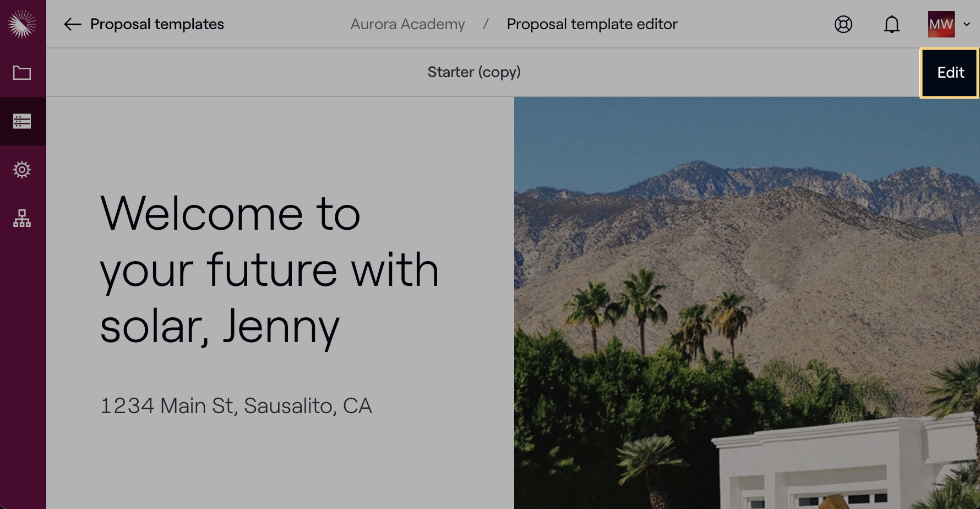The image size is (980, 509).
Task: Click the Welcome headline text
Action: [x=269, y=270]
